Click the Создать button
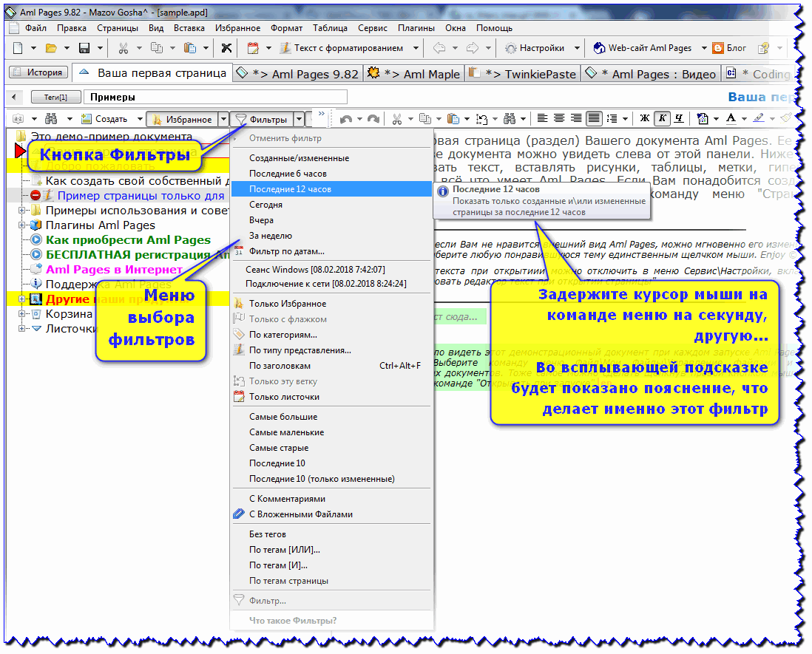This screenshot has height=654, width=812. [x=105, y=119]
